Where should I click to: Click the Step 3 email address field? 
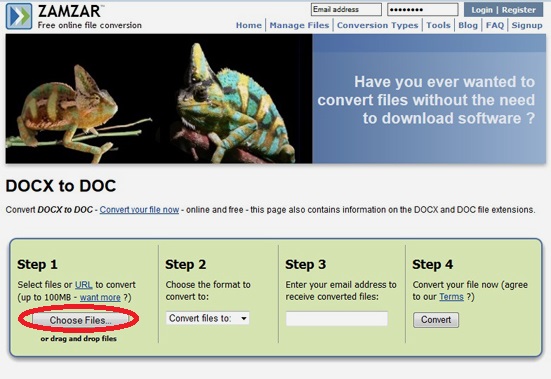[x=337, y=319]
